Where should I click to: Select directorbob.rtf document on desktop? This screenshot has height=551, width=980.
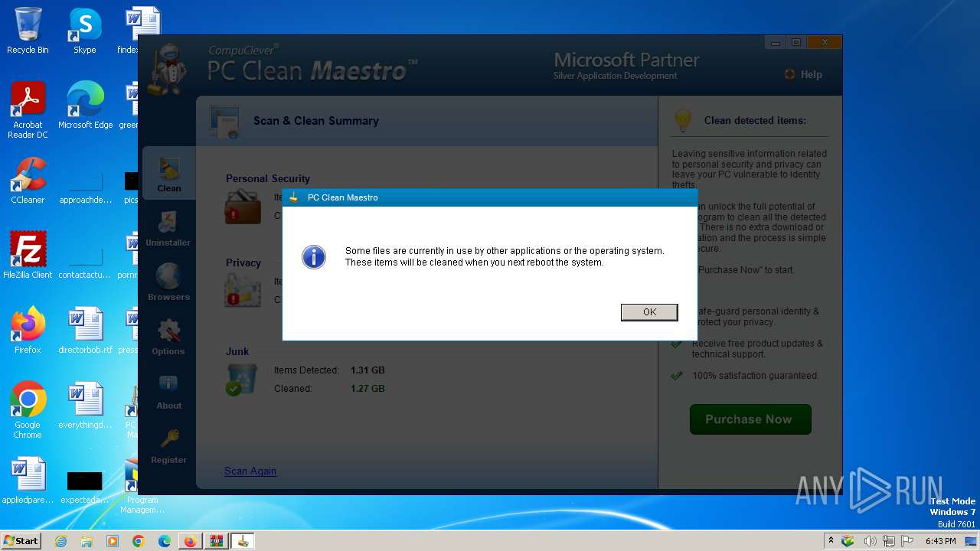tap(85, 331)
